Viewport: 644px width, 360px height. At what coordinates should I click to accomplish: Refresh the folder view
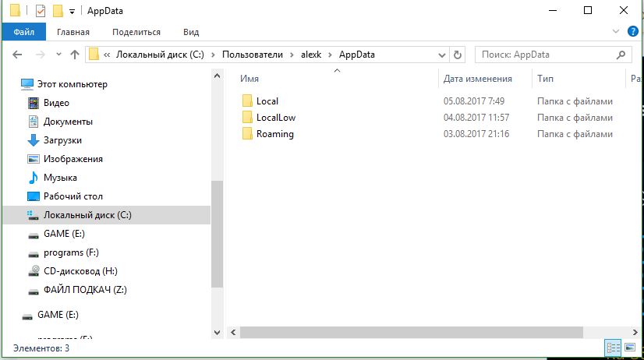click(458, 55)
